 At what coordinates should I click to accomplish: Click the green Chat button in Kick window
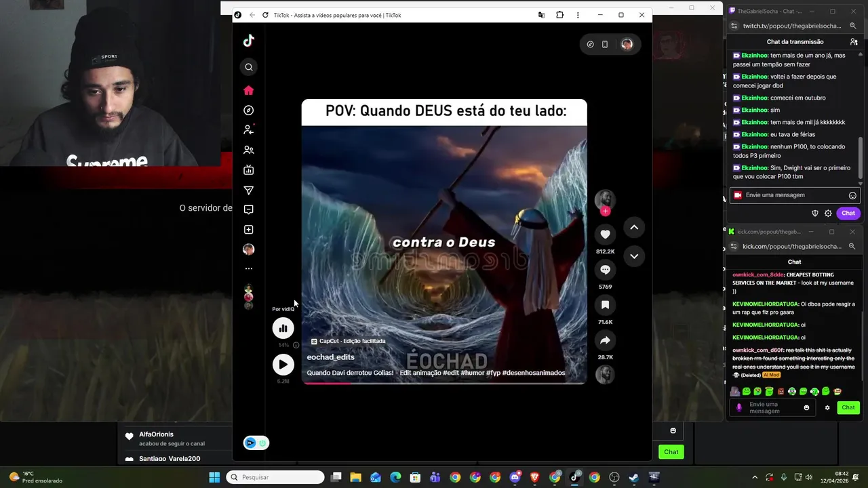click(x=848, y=407)
